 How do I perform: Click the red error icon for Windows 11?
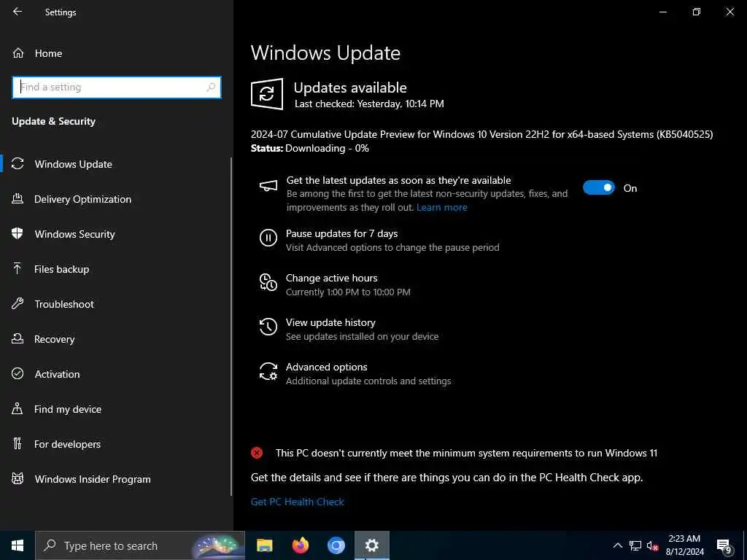click(257, 453)
